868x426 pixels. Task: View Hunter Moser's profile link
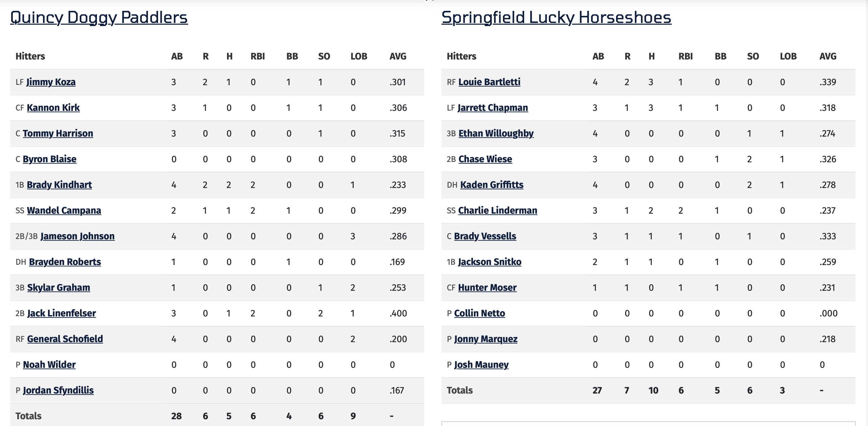click(487, 288)
